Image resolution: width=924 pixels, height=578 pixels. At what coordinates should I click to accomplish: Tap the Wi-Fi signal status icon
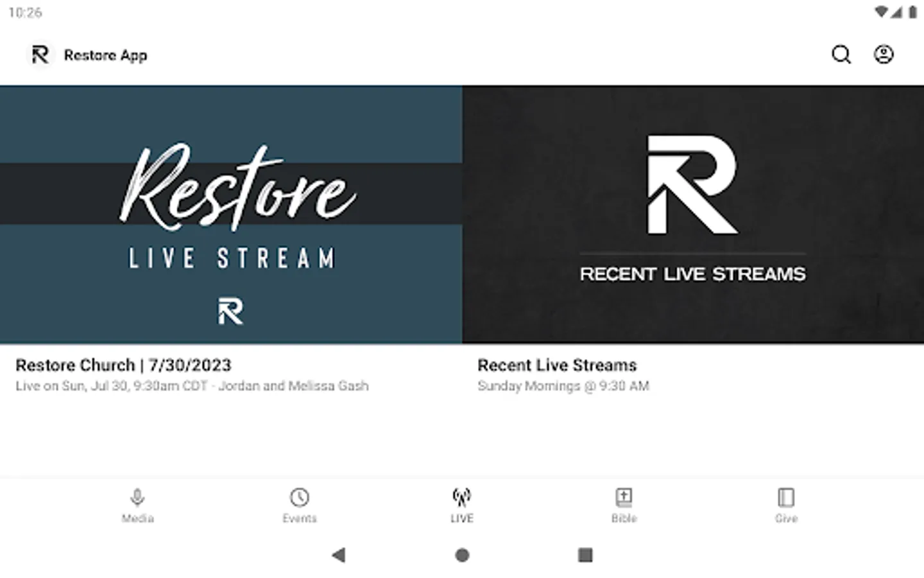[x=882, y=12]
